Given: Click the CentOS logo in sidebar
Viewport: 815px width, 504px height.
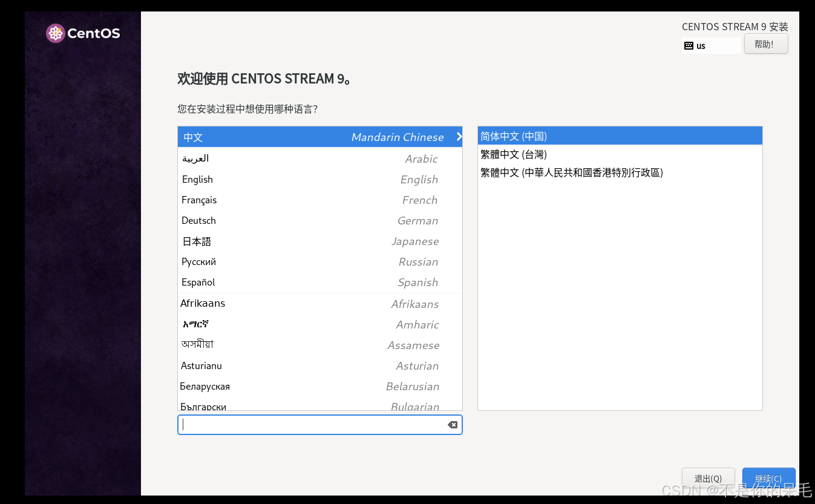Looking at the screenshot, I should (83, 33).
